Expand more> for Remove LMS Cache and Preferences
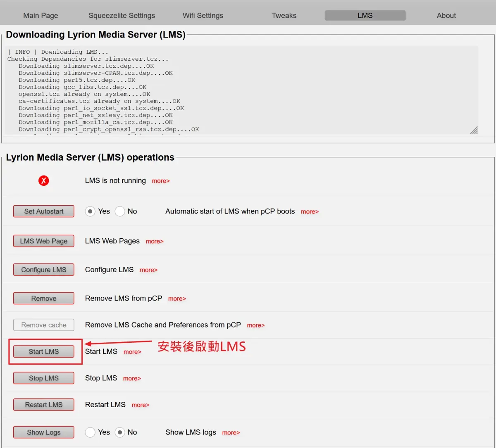The width and height of the screenshot is (496, 448). 255,325
